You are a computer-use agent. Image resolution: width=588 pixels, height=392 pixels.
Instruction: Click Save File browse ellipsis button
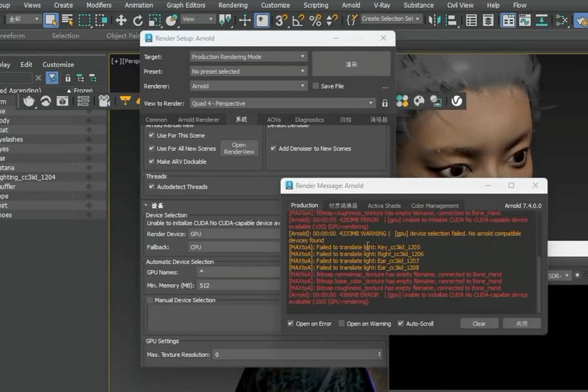point(385,87)
